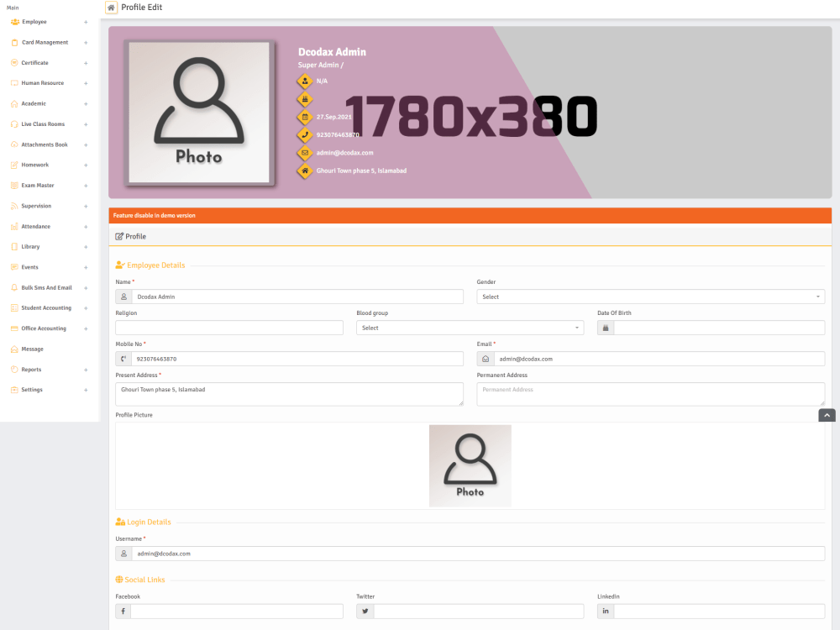The height and width of the screenshot is (630, 840).
Task: Click the Bulk Sms And Email bell icon
Action: [14, 287]
